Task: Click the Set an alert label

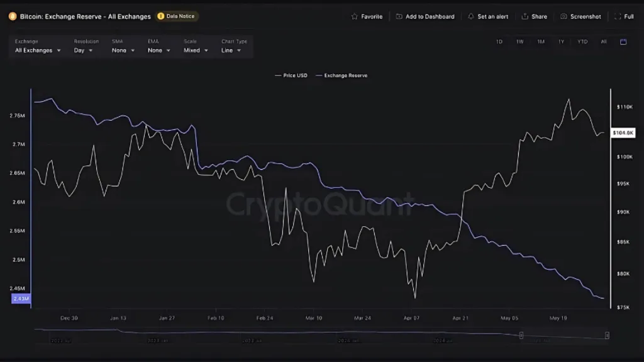Action: point(493,16)
